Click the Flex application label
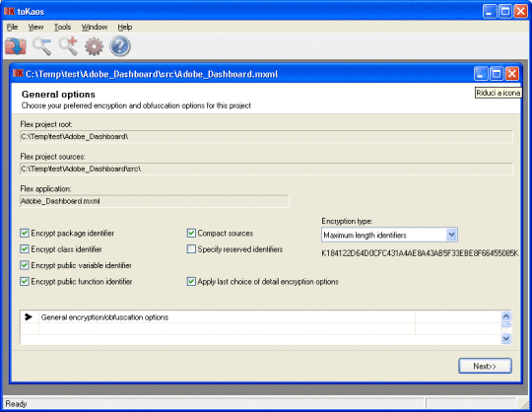 [x=45, y=188]
